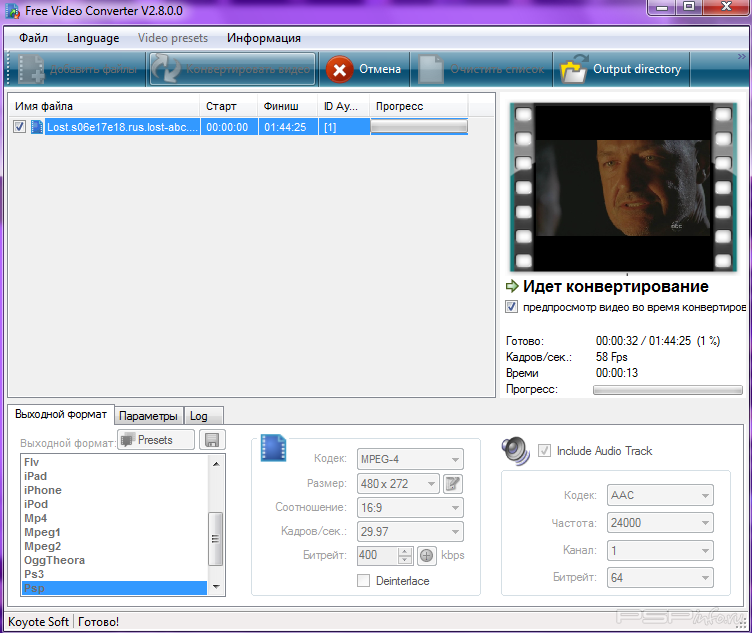This screenshot has width=752, height=633.
Task: Click the format list scrollbar thumb
Action: (x=216, y=539)
